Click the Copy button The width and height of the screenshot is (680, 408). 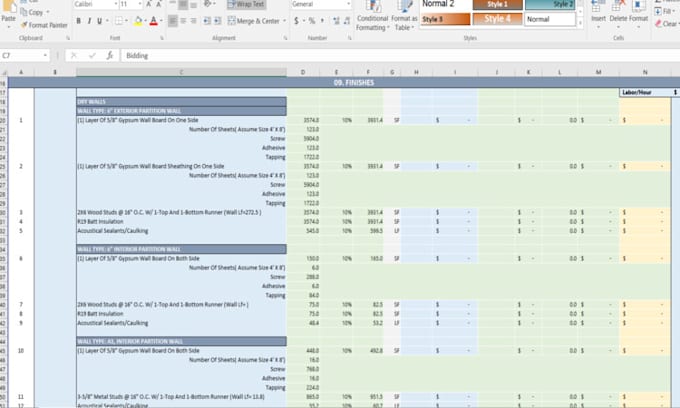click(x=34, y=12)
